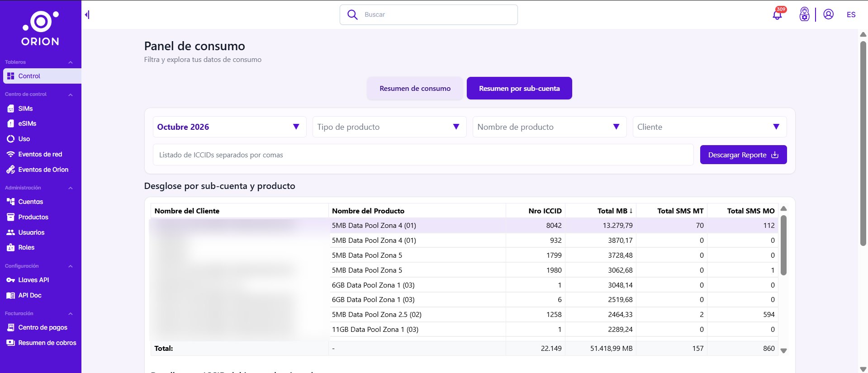The width and height of the screenshot is (868, 373).
Task: Open the Cliente filter dropdown
Action: [x=710, y=127]
